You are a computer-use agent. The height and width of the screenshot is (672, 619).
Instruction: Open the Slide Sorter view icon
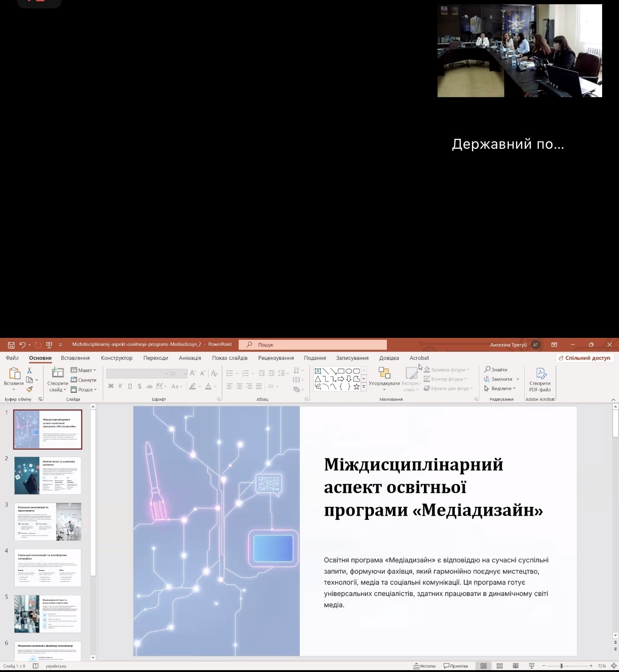coord(499,666)
